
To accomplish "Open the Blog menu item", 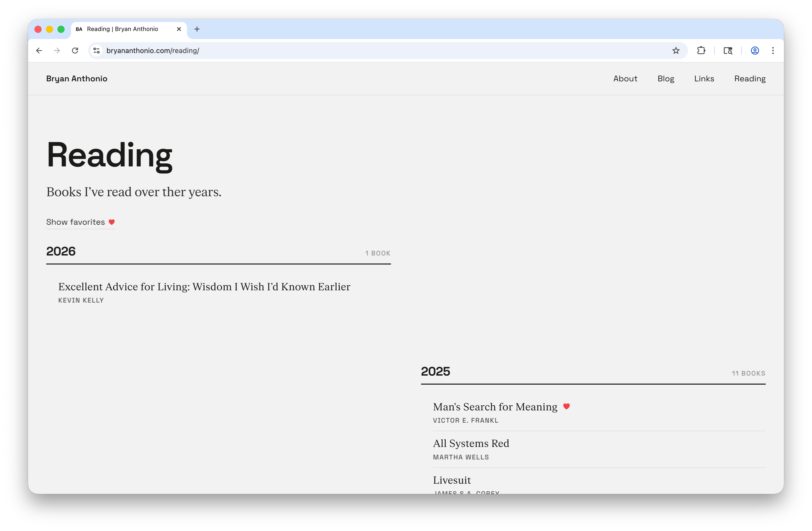I will (x=666, y=79).
